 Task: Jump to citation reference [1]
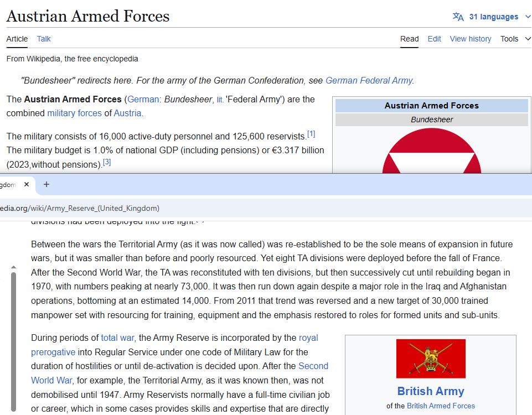tap(311, 134)
